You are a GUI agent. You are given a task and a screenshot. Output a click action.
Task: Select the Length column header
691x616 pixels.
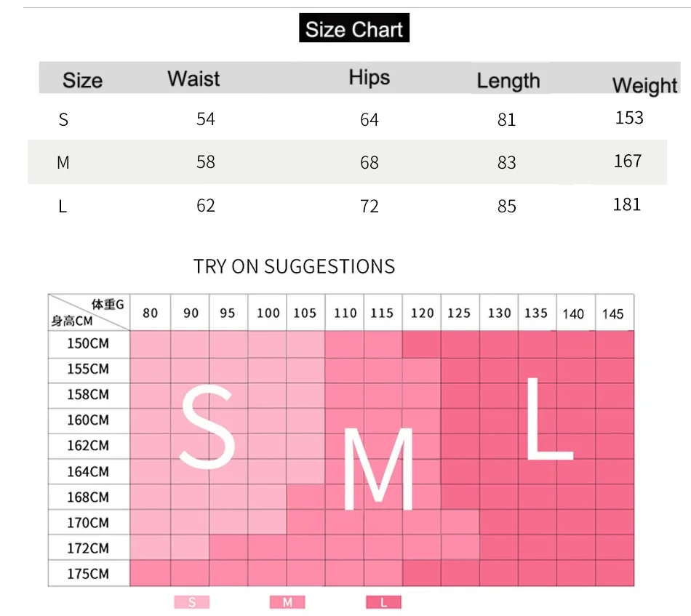508,81
